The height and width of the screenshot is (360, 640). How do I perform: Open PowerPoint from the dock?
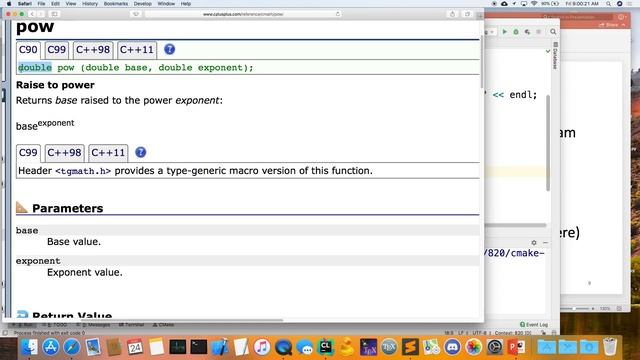click(516, 347)
